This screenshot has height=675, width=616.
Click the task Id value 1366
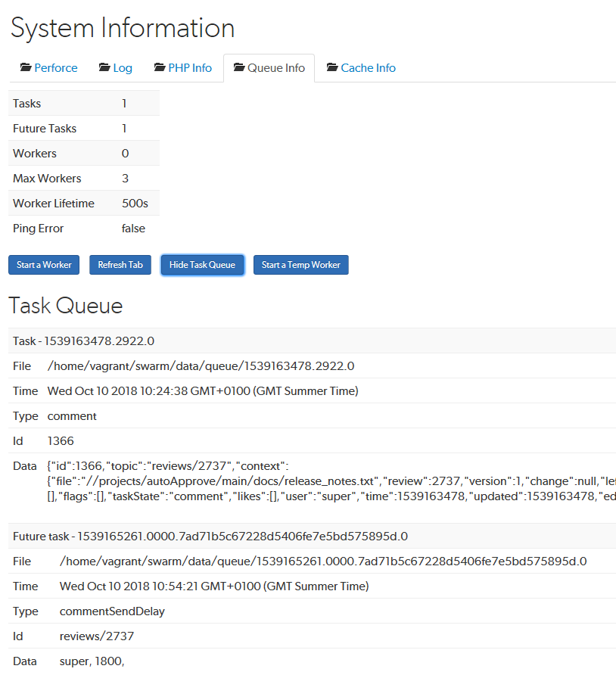click(61, 441)
